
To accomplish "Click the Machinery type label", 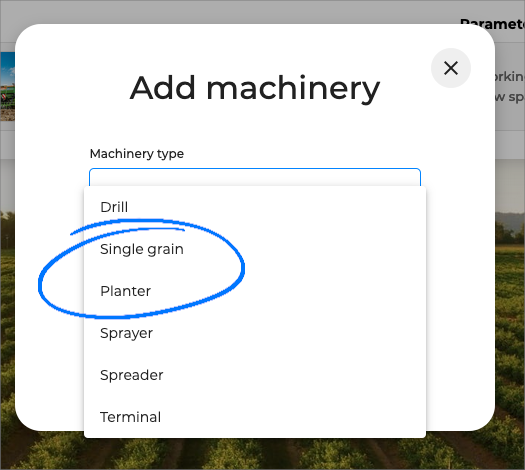I will point(137,154).
